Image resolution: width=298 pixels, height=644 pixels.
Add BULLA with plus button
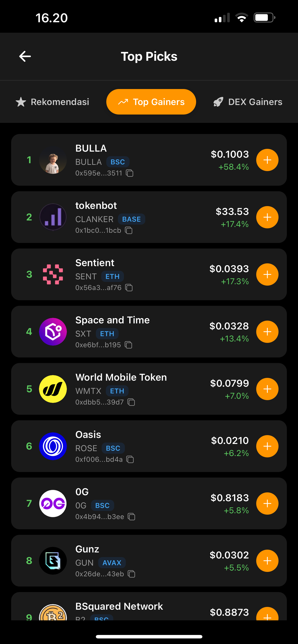267,160
